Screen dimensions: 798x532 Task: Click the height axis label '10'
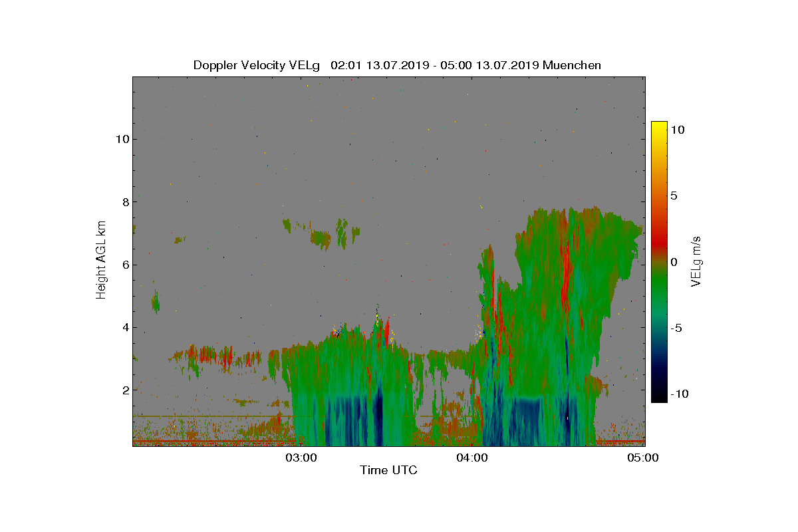click(x=122, y=139)
